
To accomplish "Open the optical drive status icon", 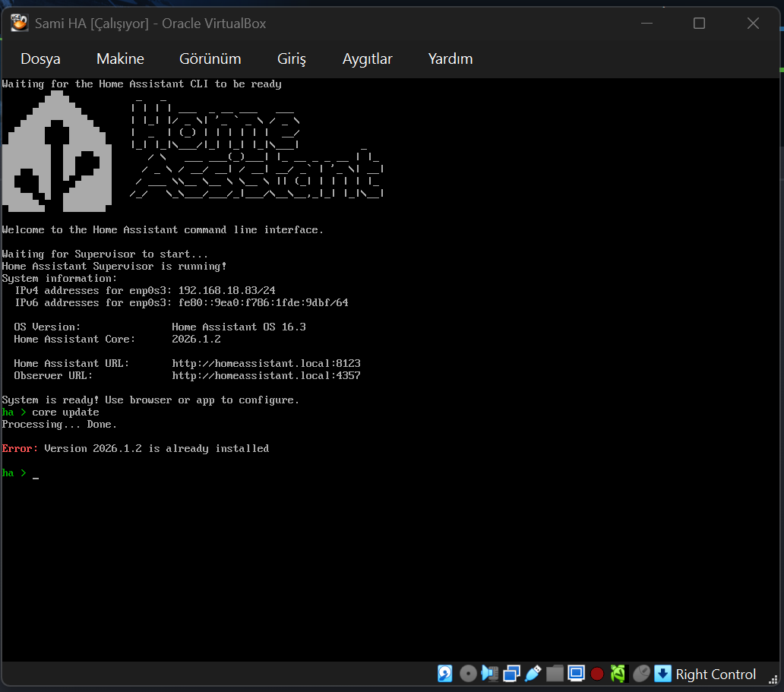I will (468, 674).
